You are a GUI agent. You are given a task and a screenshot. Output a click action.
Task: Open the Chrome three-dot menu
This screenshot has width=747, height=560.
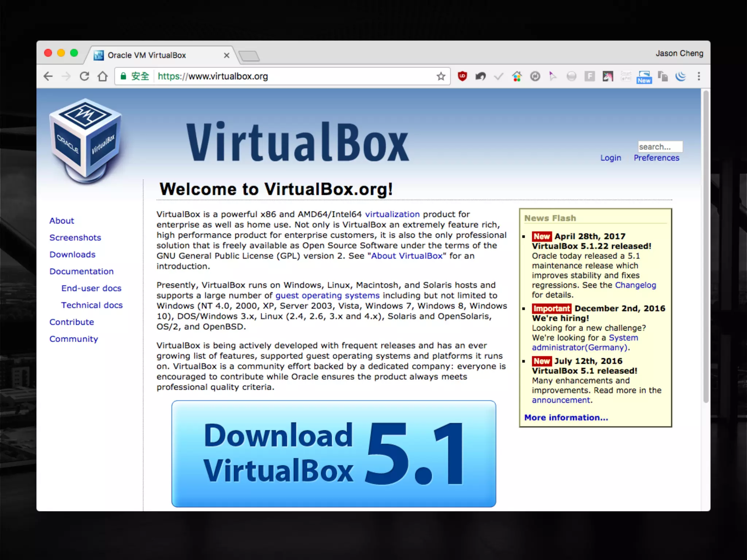coord(698,76)
